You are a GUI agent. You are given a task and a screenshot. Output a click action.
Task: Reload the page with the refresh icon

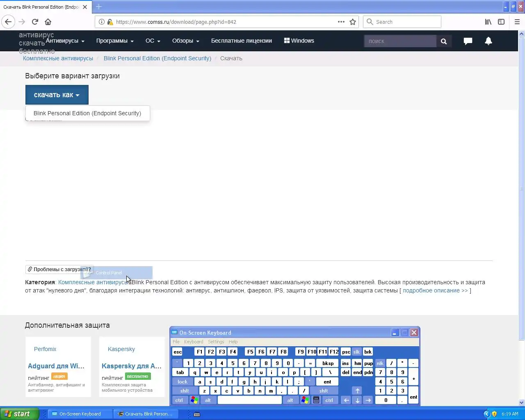pos(35,22)
